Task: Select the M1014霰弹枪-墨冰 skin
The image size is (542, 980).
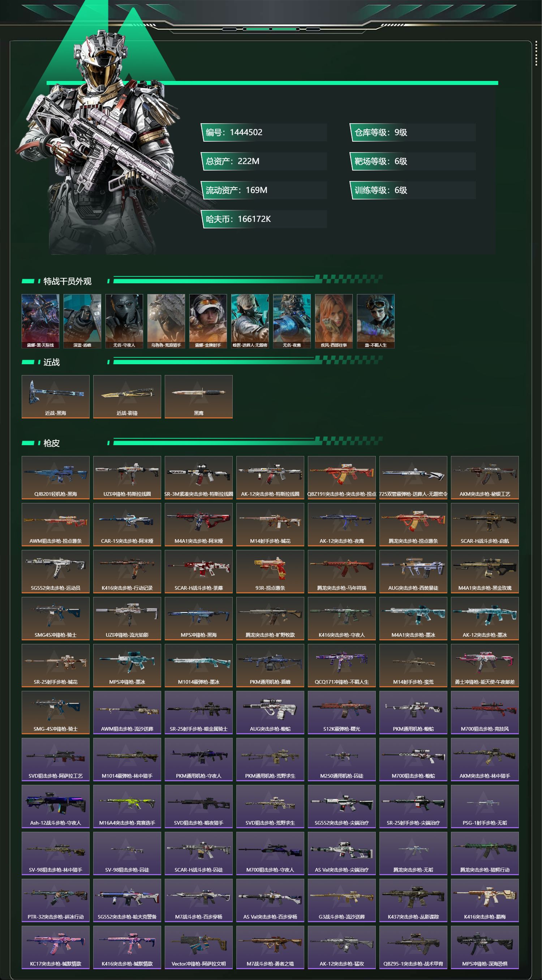Action: 198,665
